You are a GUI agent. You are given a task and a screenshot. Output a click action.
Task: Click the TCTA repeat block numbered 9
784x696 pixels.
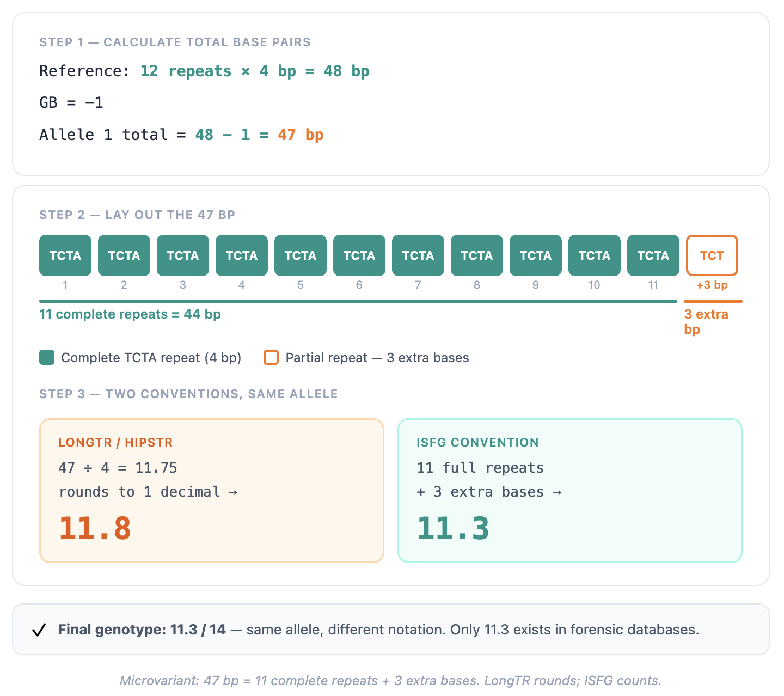coord(536,255)
